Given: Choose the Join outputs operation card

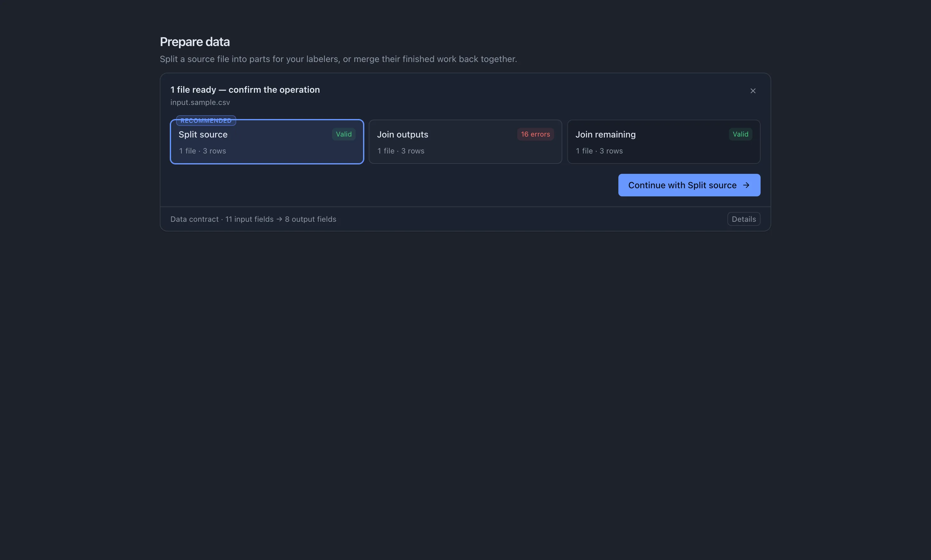Looking at the screenshot, I should (x=465, y=142).
